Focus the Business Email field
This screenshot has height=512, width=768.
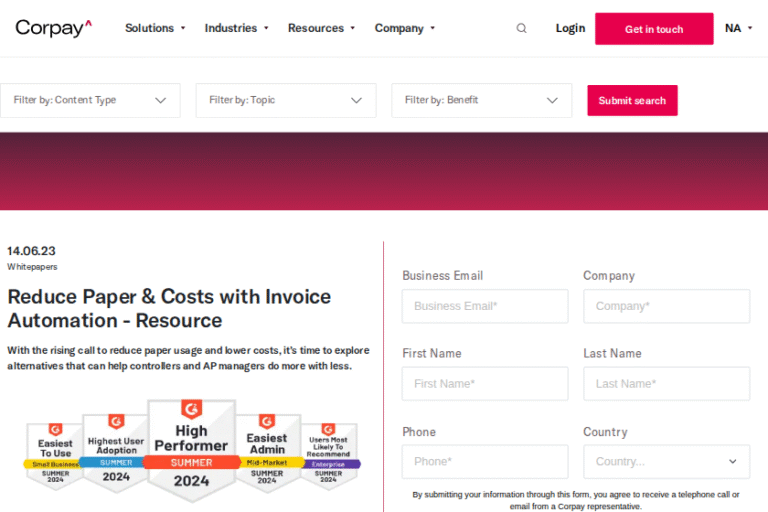[485, 306]
